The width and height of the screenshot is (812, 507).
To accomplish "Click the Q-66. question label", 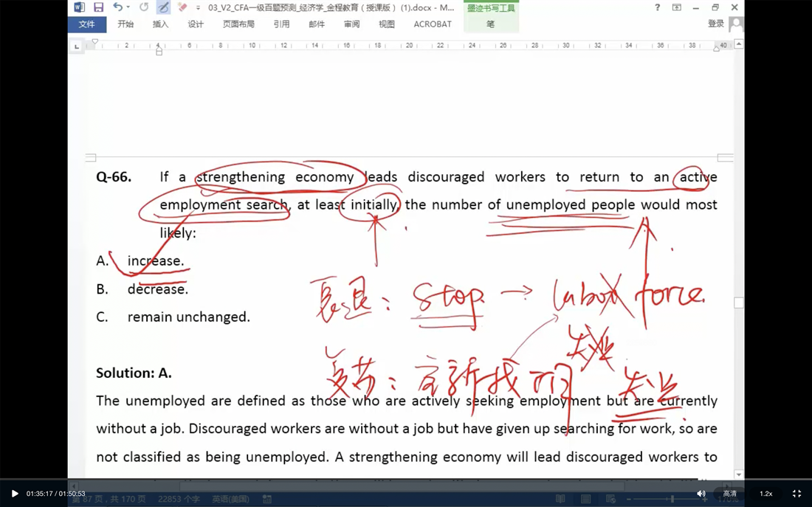I will click(114, 177).
